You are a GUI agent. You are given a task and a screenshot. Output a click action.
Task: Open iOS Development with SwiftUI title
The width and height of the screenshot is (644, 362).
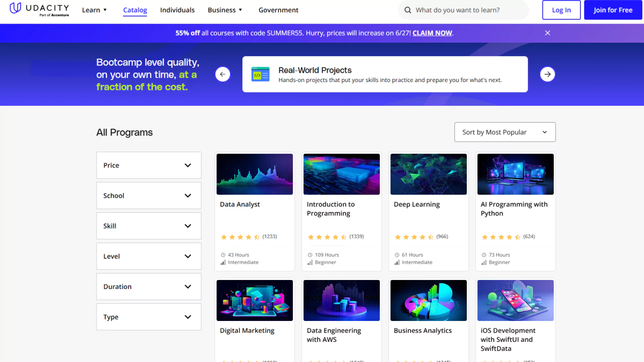[x=508, y=339]
